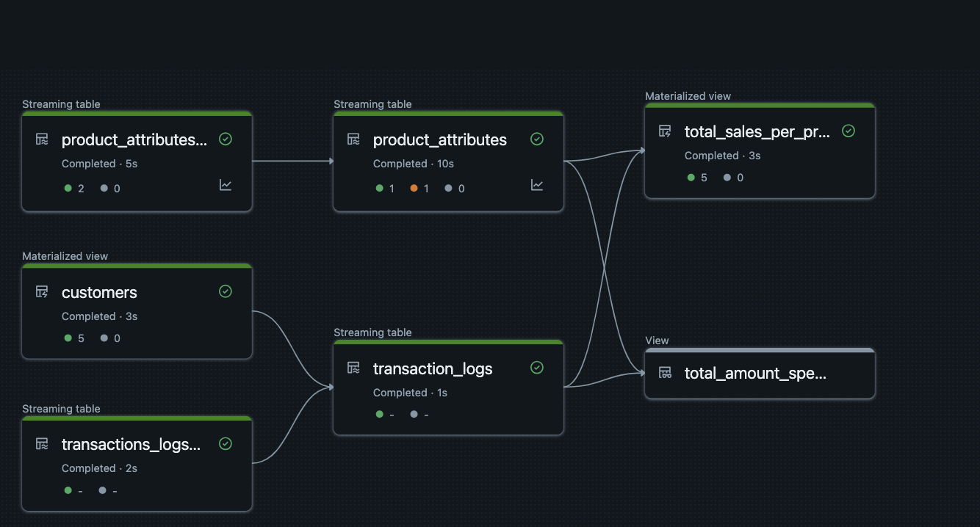This screenshot has width=980, height=527.
Task: Click the materialized view icon on total_sales_per_pr node
Action: point(665,131)
